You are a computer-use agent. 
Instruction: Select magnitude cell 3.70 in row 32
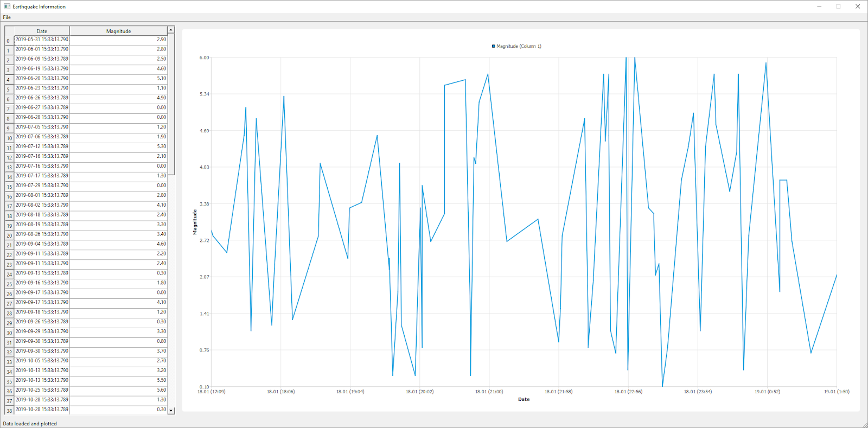point(118,351)
